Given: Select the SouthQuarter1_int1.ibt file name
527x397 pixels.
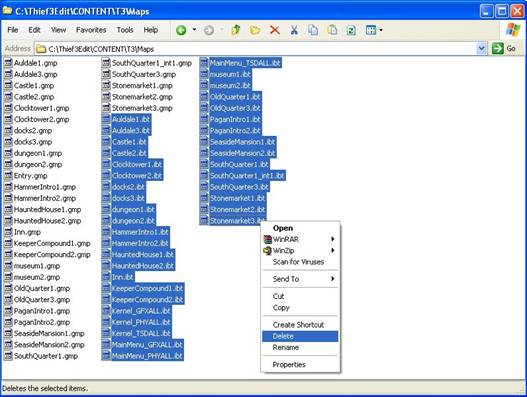Looking at the screenshot, I should coord(248,175).
